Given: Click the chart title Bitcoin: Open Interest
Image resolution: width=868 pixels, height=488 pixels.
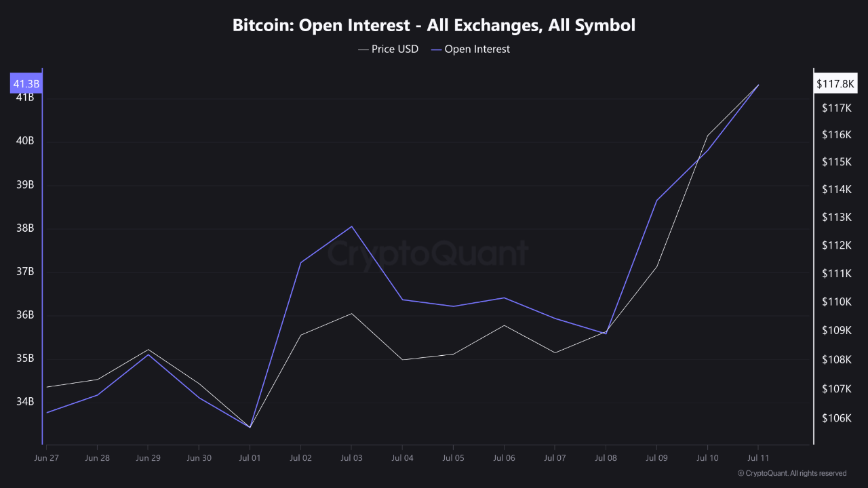Looking at the screenshot, I should click(x=434, y=26).
